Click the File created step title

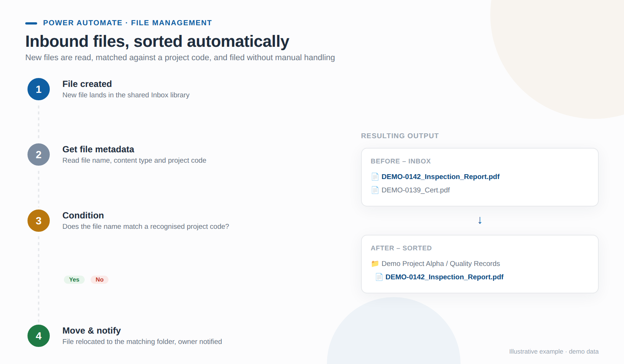tap(87, 84)
